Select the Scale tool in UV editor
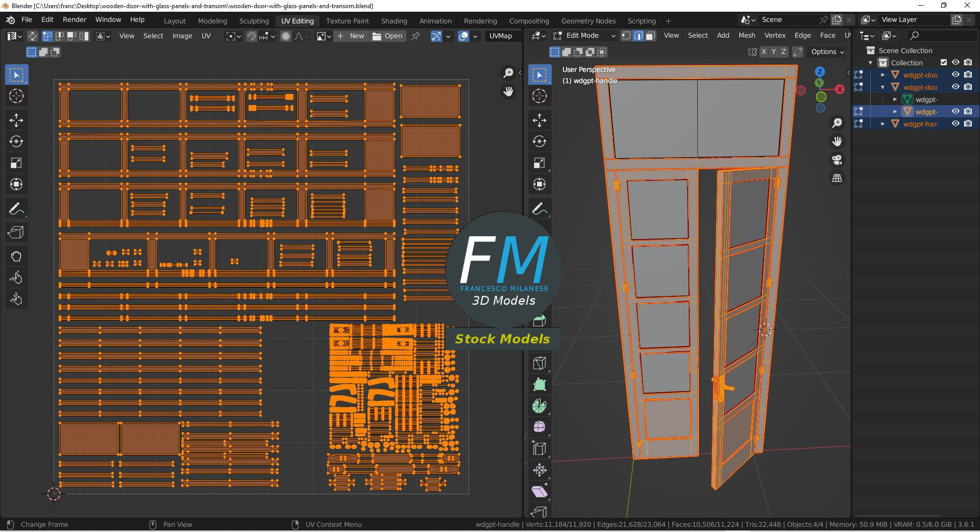980x532 pixels. point(16,163)
